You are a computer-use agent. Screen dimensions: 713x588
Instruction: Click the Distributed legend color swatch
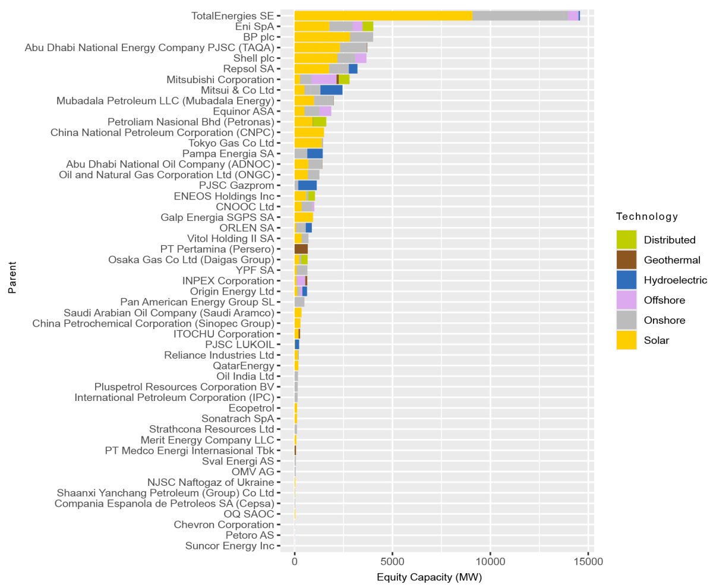[626, 240]
